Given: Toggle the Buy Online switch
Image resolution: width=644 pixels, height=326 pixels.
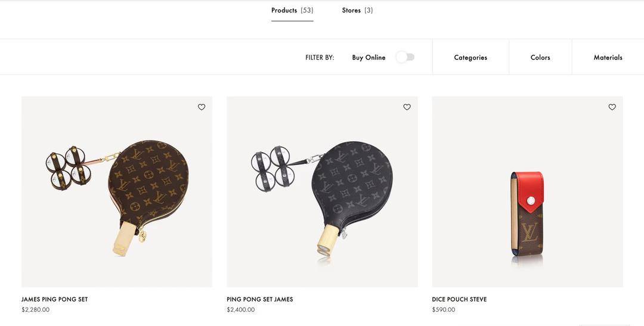Looking at the screenshot, I should click(405, 57).
